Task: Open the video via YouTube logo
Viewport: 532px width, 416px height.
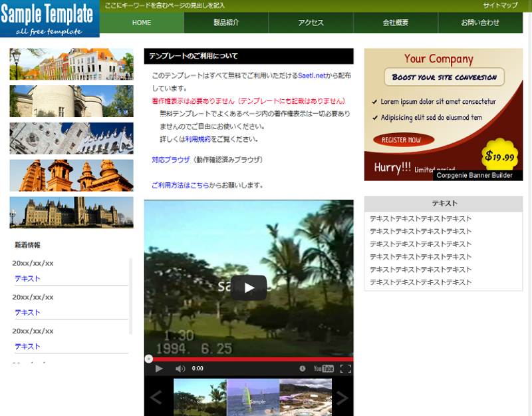Action: pos(323,369)
